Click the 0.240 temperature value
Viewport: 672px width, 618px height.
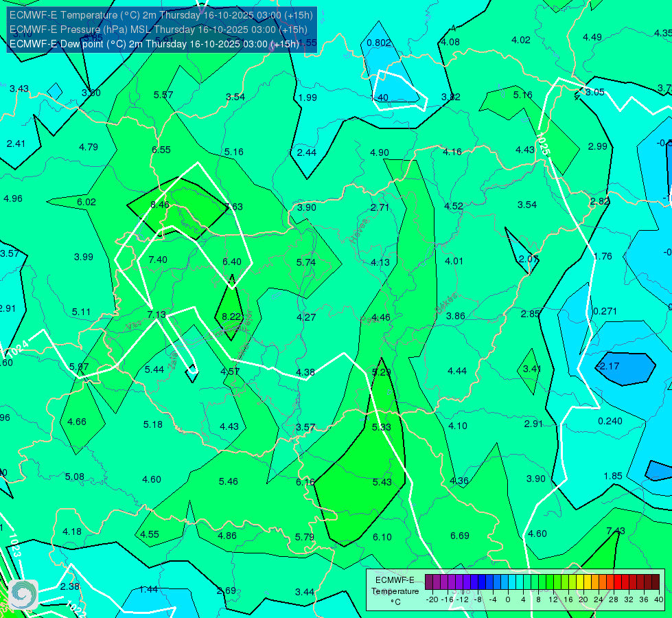[x=610, y=421]
